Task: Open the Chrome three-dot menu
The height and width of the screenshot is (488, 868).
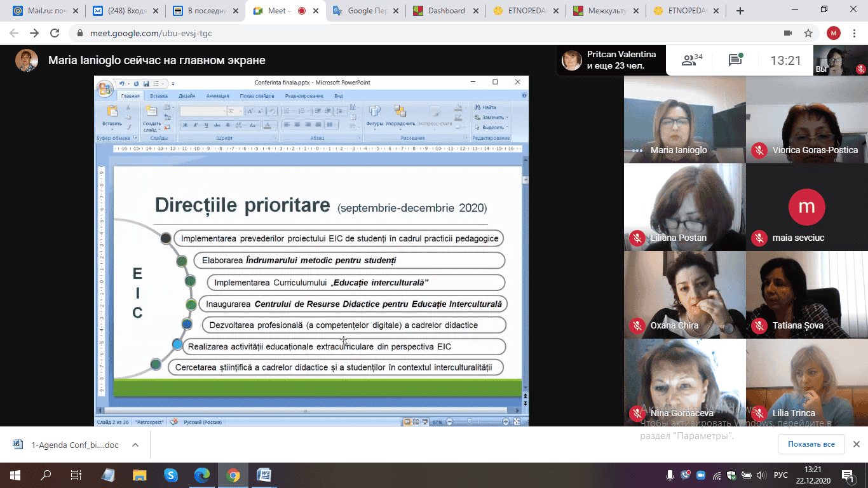Action: tap(855, 33)
